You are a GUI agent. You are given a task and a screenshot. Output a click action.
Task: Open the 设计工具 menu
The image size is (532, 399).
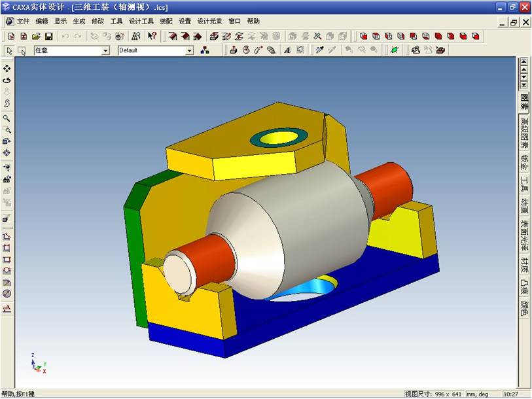pyautogui.click(x=141, y=21)
